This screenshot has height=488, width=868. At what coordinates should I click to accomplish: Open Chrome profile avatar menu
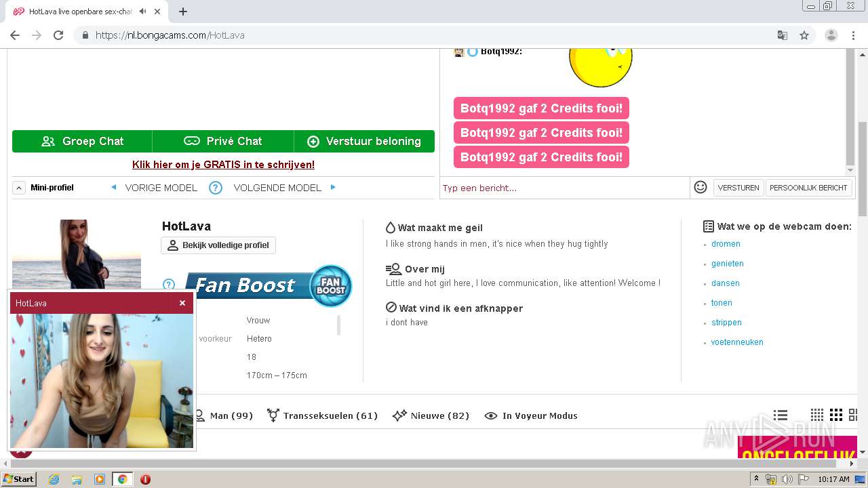pyautogui.click(x=831, y=35)
